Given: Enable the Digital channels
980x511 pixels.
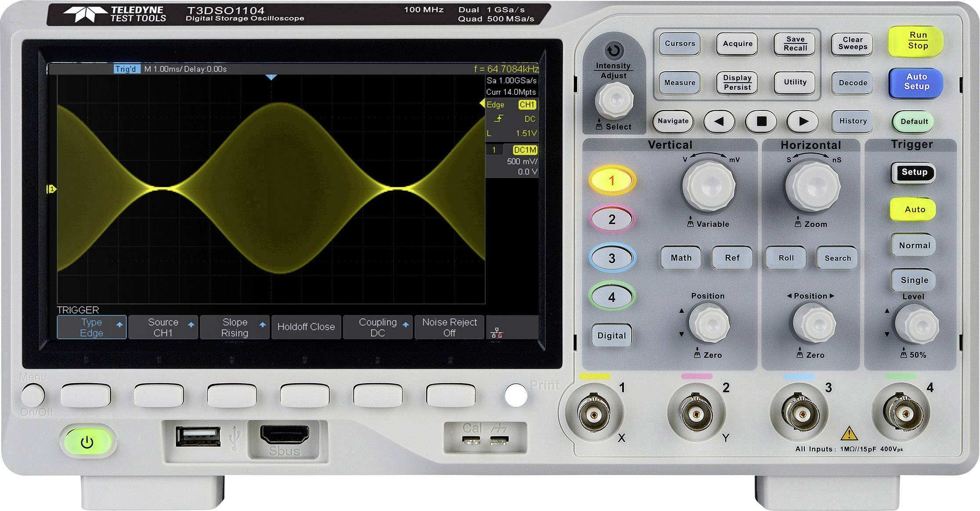Looking at the screenshot, I should tap(611, 335).
